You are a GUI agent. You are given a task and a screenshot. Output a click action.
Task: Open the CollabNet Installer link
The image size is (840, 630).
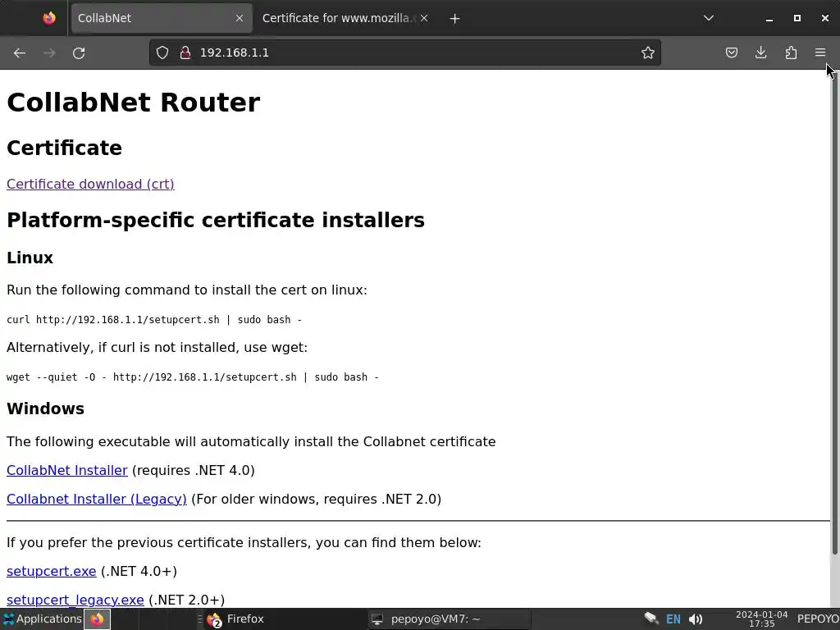[67, 470]
